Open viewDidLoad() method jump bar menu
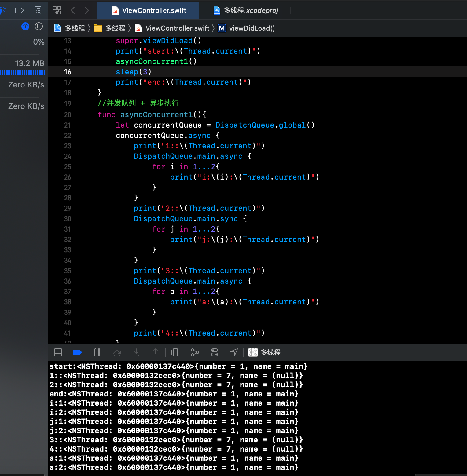Screen dimensions: 467x476 pyautogui.click(x=246, y=28)
